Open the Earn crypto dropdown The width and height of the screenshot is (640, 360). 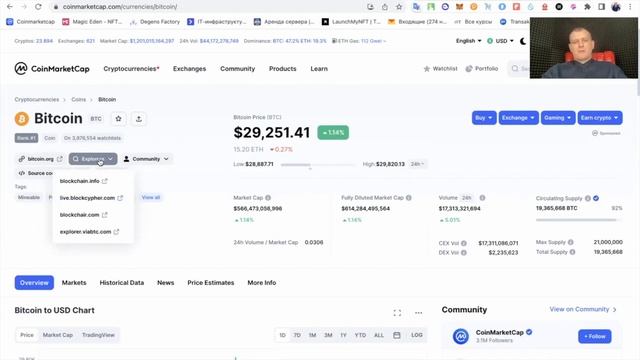[600, 118]
